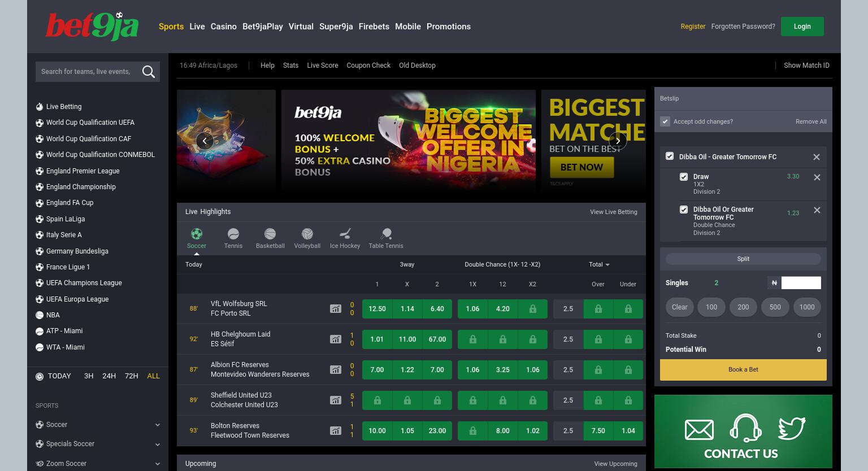Toggle Accept odd changes checkbox
Viewport: 868px width, 471px height.
(665, 121)
